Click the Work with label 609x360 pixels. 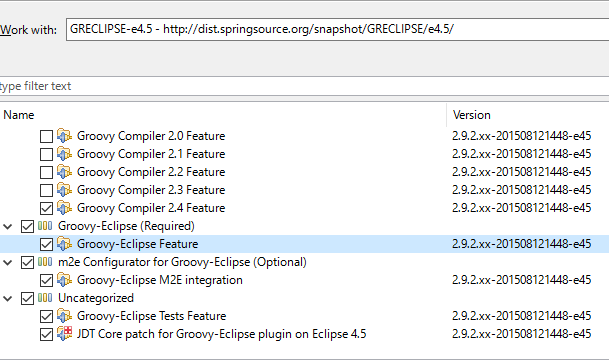[28, 30]
